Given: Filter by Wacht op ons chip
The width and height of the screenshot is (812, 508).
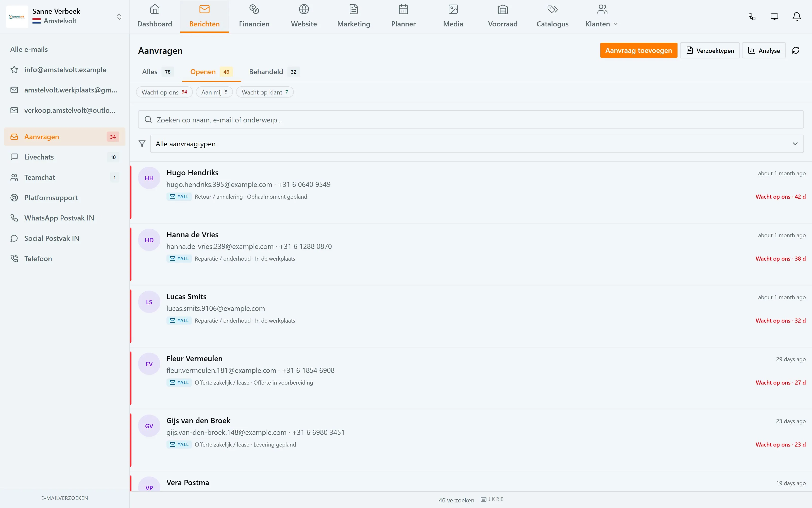Looking at the screenshot, I should [x=164, y=92].
